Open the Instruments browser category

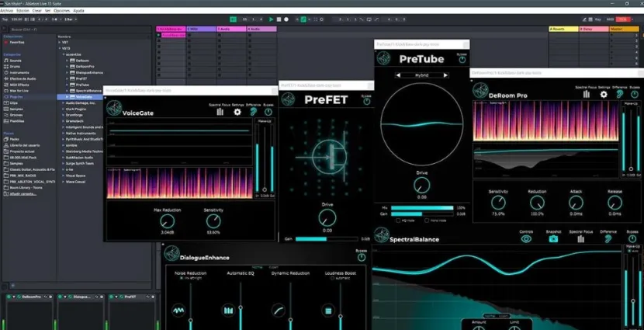pyautogui.click(x=19, y=72)
